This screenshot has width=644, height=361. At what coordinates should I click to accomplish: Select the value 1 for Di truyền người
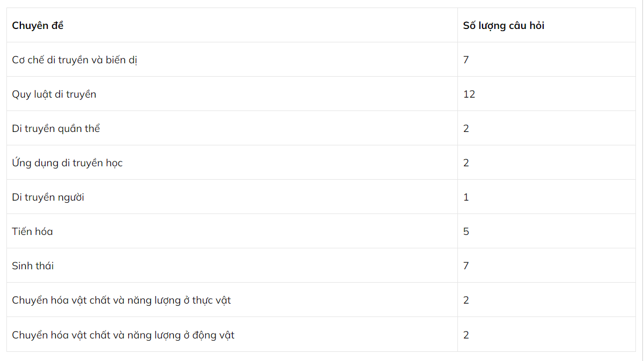tap(466, 197)
